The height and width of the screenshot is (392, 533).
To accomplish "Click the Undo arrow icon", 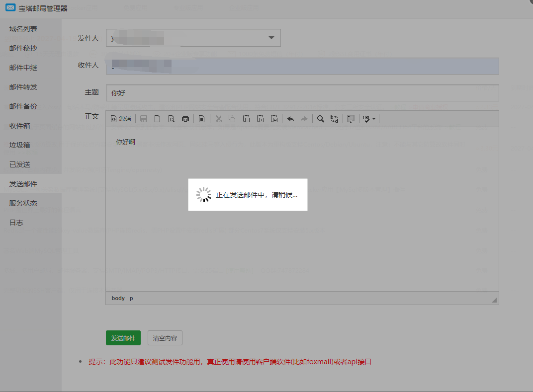I will (290, 119).
